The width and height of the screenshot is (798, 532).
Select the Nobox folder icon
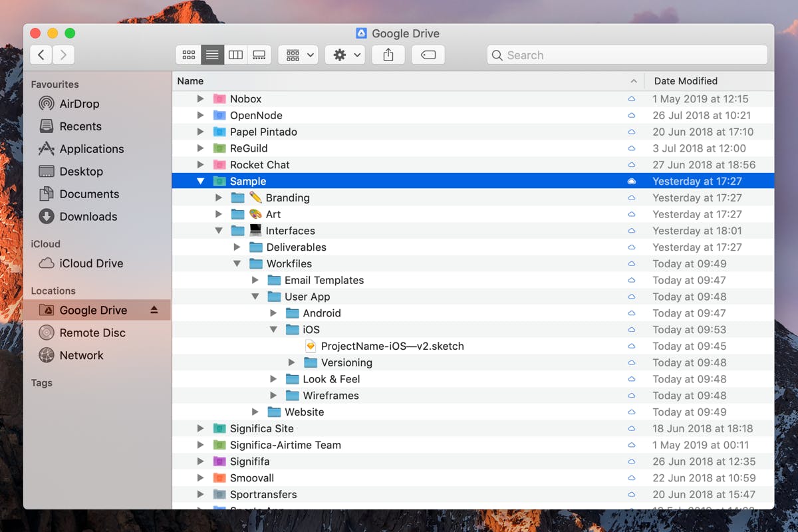(219, 99)
